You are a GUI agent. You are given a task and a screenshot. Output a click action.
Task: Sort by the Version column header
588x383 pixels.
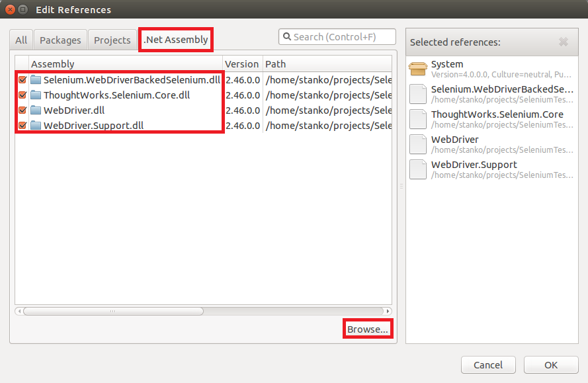241,64
